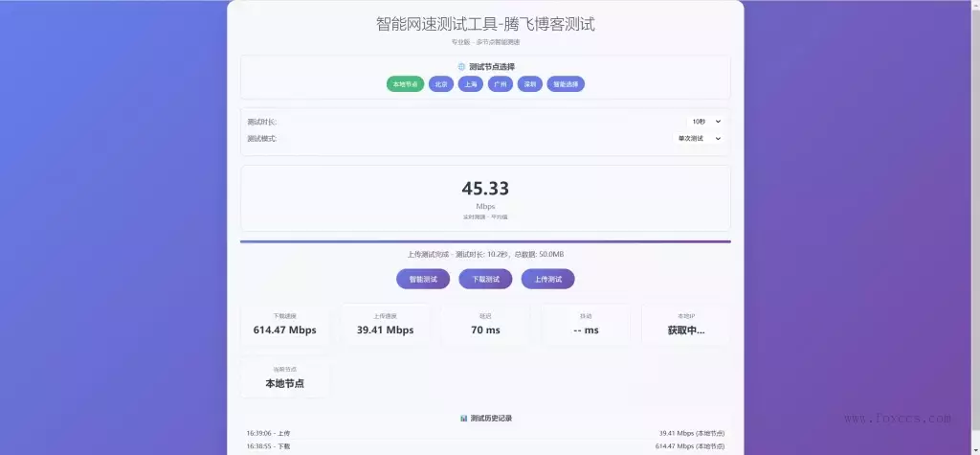Click the page title 智能网速测试工具-腾飞博客测试
Image resolution: width=980 pixels, height=455 pixels.
point(485,24)
